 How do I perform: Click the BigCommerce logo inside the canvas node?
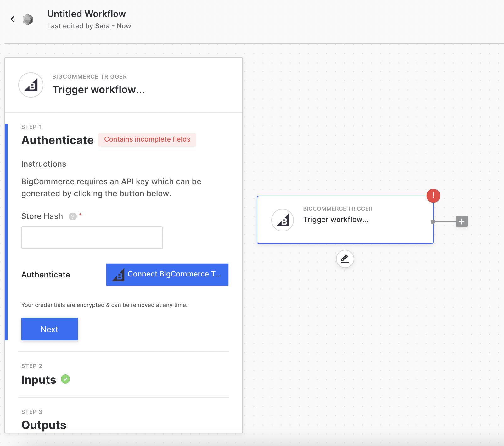coord(283,220)
